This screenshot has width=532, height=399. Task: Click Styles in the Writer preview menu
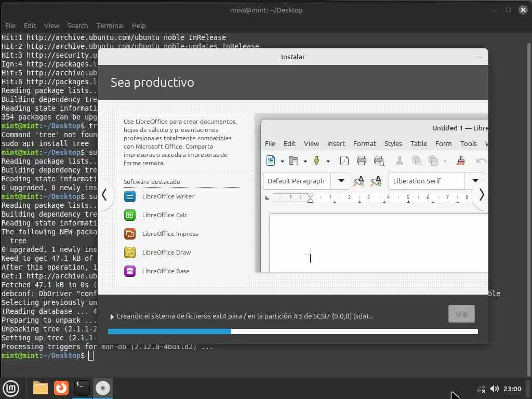click(393, 144)
